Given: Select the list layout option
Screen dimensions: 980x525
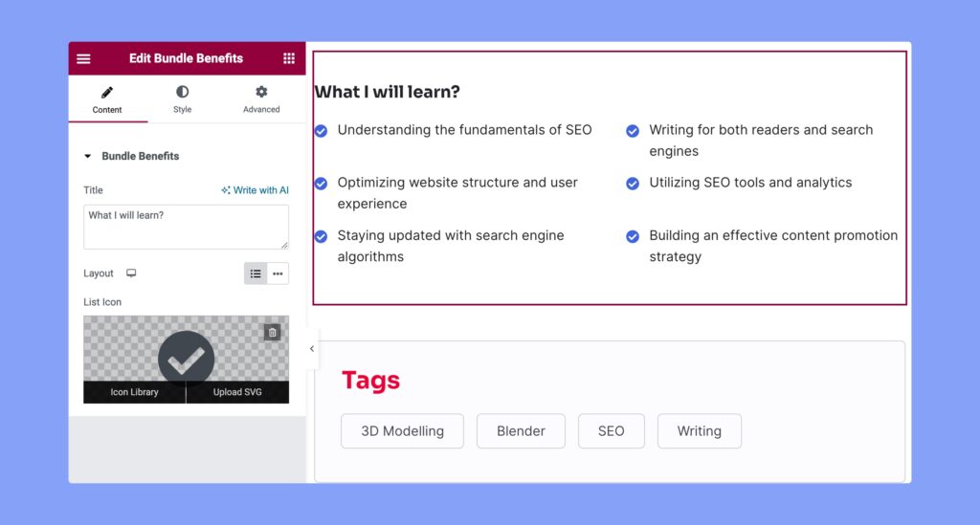Looking at the screenshot, I should tap(255, 273).
